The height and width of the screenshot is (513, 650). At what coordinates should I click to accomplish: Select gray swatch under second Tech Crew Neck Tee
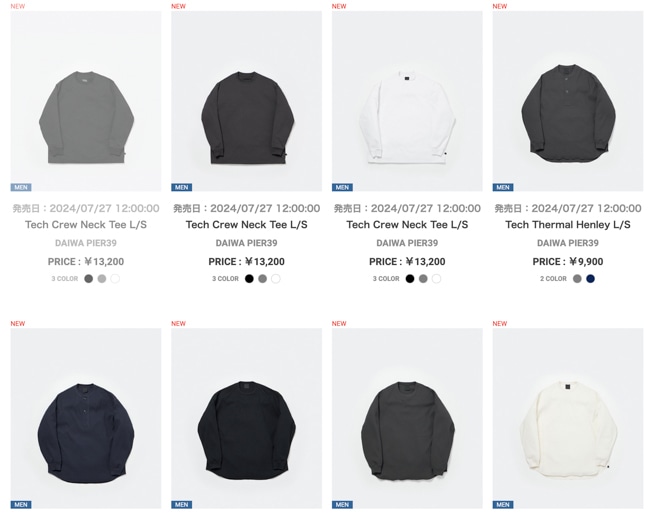pos(262,279)
